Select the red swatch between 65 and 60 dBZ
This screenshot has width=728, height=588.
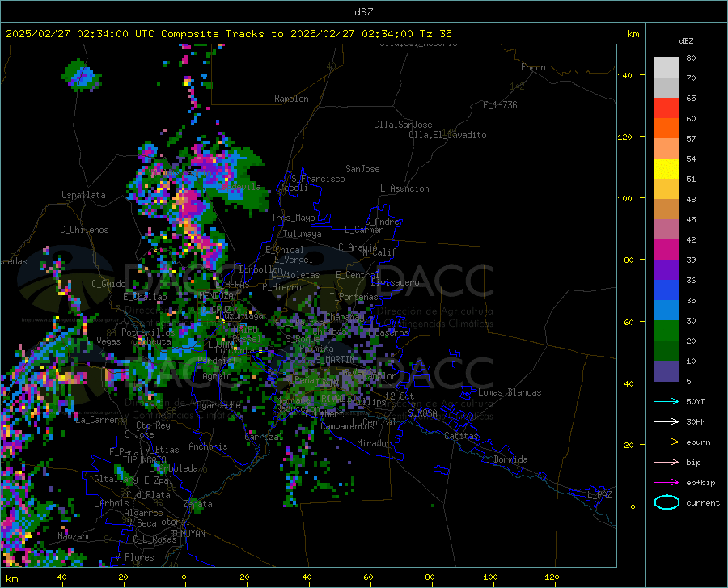pyautogui.click(x=667, y=108)
